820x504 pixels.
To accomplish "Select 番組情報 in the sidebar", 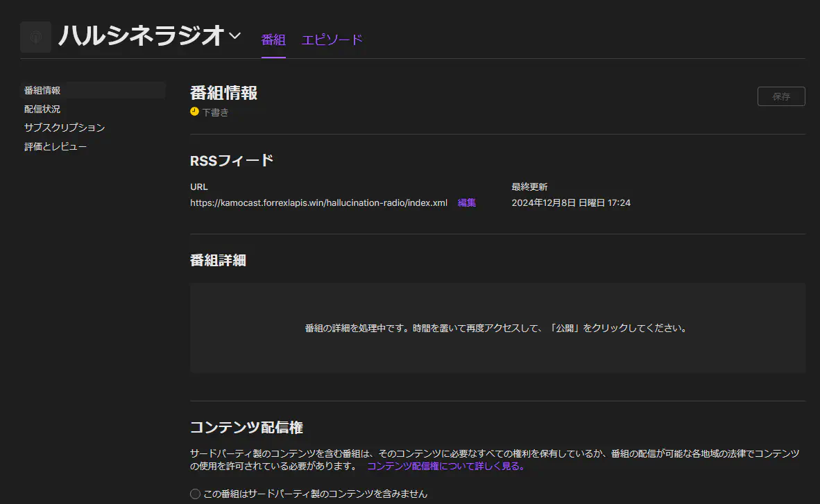I will [x=42, y=90].
